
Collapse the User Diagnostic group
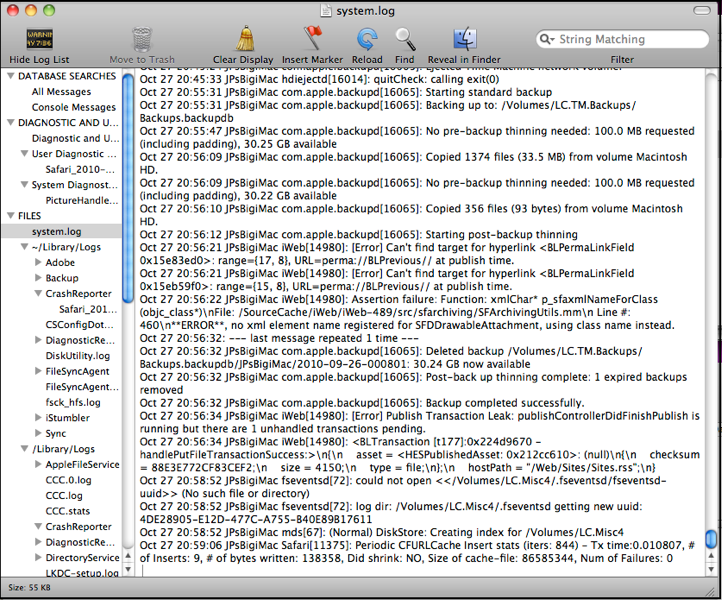coord(24,153)
